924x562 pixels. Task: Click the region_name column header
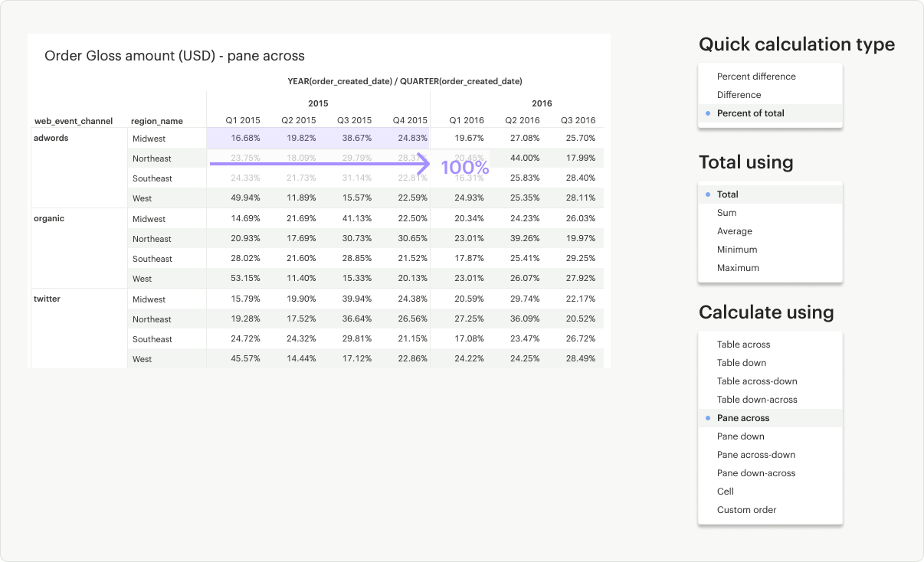click(x=156, y=121)
